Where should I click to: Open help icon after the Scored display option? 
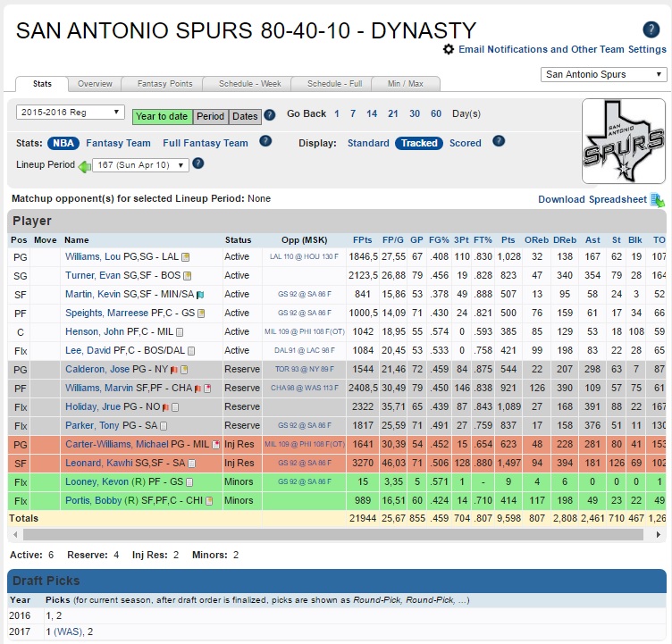(x=499, y=141)
